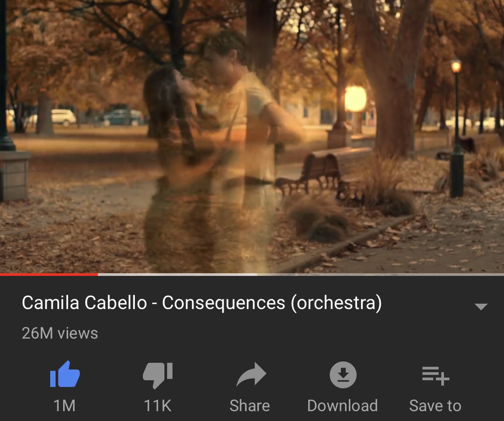Tap the curved arrow Share icon
The height and width of the screenshot is (421, 504).
click(251, 374)
